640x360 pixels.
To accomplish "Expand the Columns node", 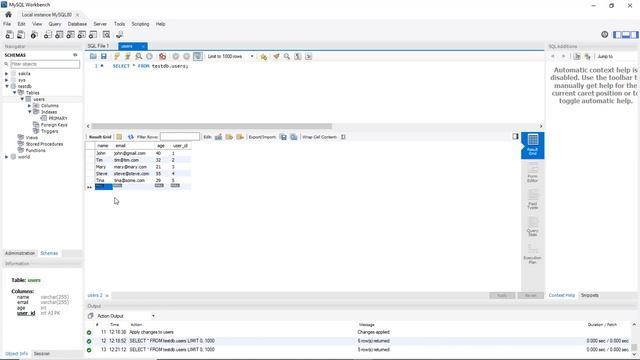I will tap(29, 106).
